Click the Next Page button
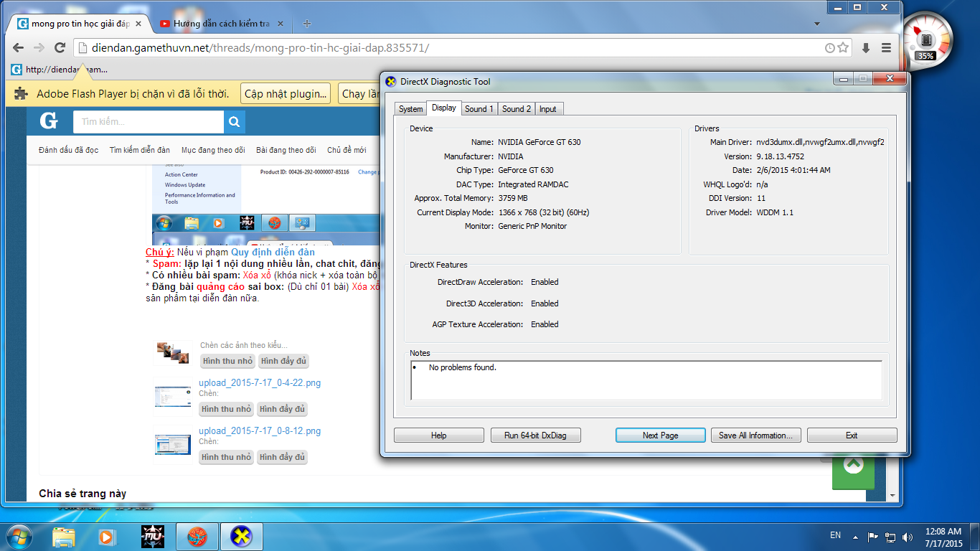This screenshot has height=551, width=980. coord(660,435)
